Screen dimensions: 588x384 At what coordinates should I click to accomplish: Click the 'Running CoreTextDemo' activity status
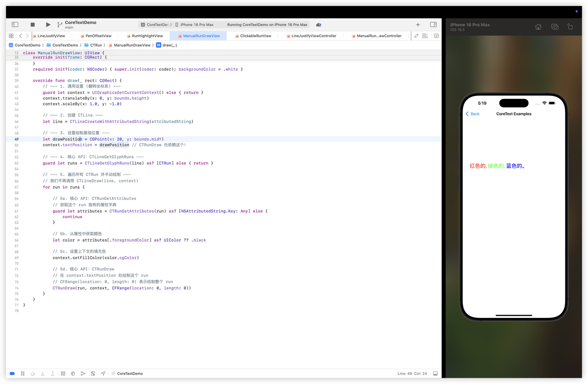267,25
